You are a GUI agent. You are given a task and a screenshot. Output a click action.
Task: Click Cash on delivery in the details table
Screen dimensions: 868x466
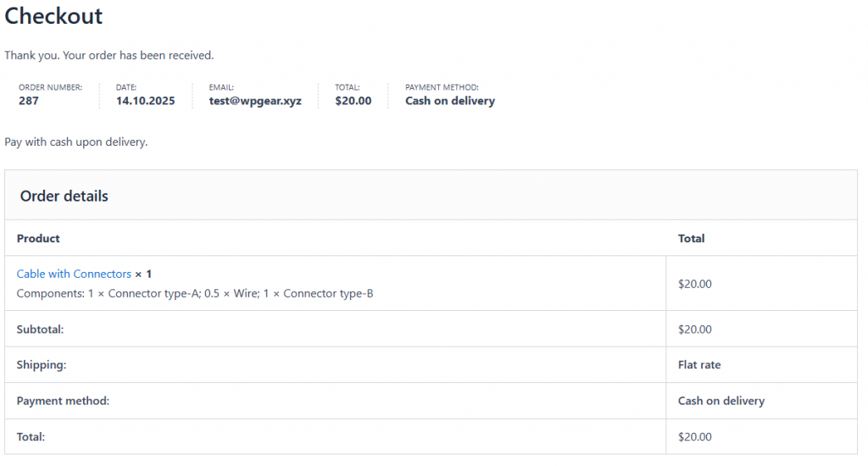tap(721, 401)
